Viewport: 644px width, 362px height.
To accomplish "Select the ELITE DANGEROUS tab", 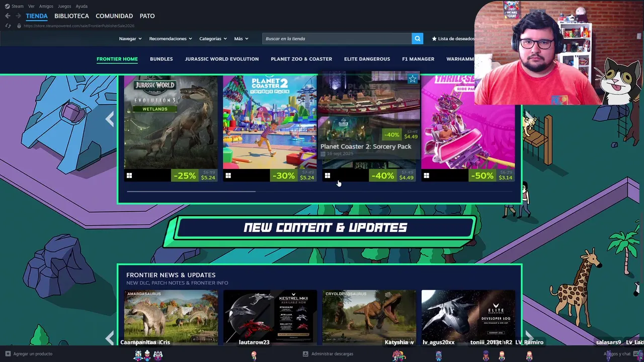I will [x=367, y=59].
